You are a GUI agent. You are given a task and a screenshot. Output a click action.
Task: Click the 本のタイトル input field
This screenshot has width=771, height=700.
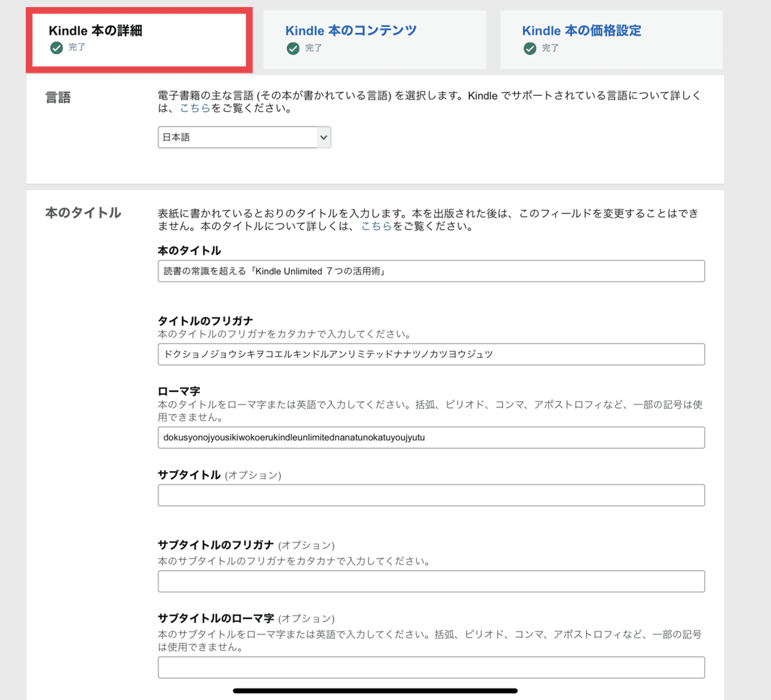click(x=431, y=271)
